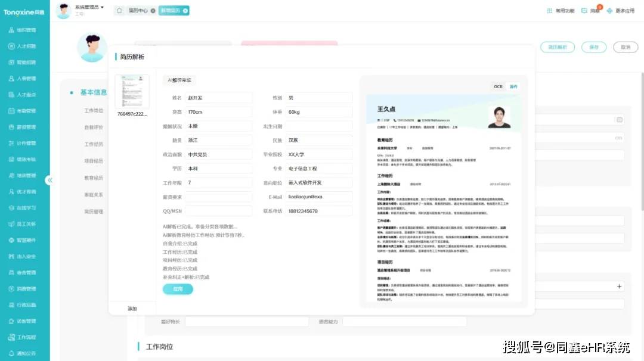Screen dimensions: 644x361
Task: Open 考勤管理 calendar icon in sidebar
Action: point(11,111)
